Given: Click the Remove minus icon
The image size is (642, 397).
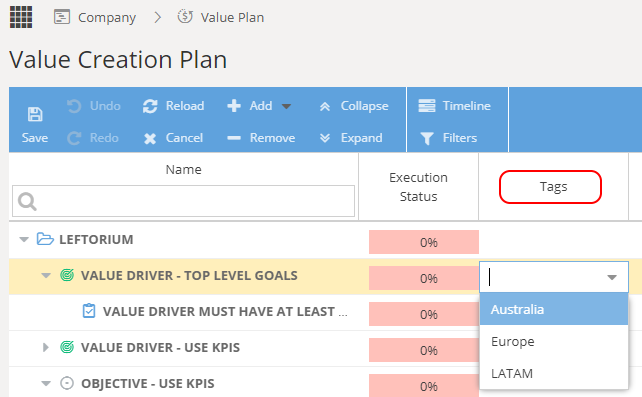Looking at the screenshot, I should (234, 138).
